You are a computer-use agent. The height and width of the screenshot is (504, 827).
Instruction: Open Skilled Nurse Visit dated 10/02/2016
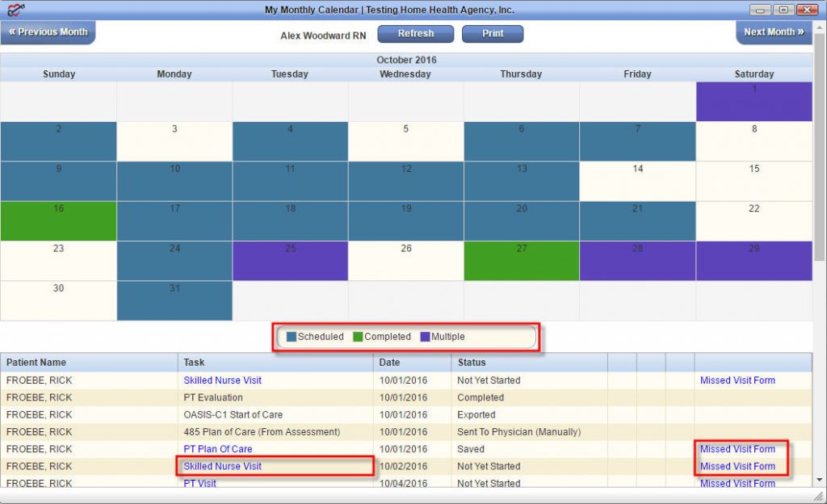point(223,466)
